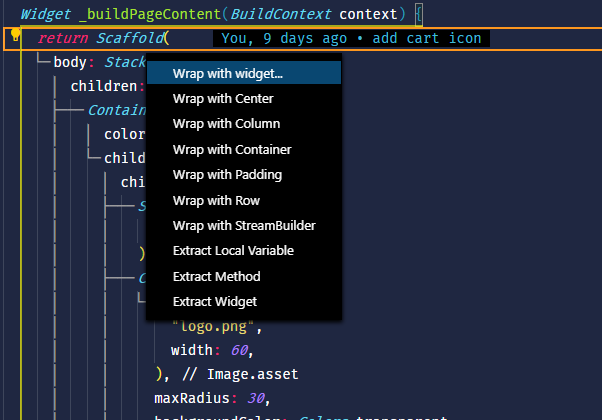Click the 'Widget' return type keyword
Screen dimensions: 602x420
[45, 15]
